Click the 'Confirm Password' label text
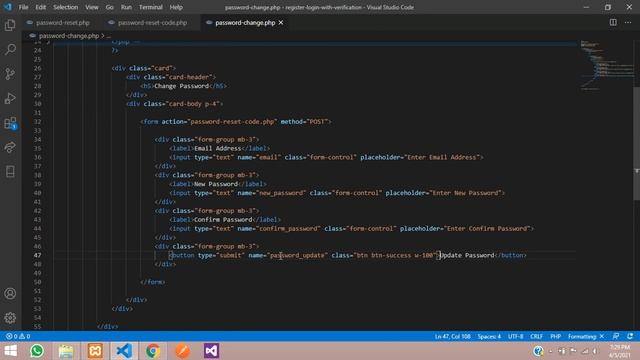This screenshot has height=360, width=640. point(223,220)
